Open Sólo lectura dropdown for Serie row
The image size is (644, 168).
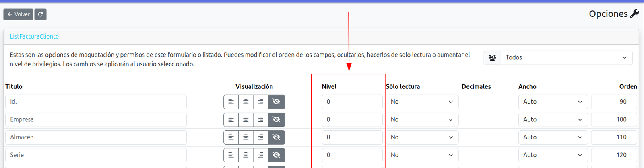(422, 155)
